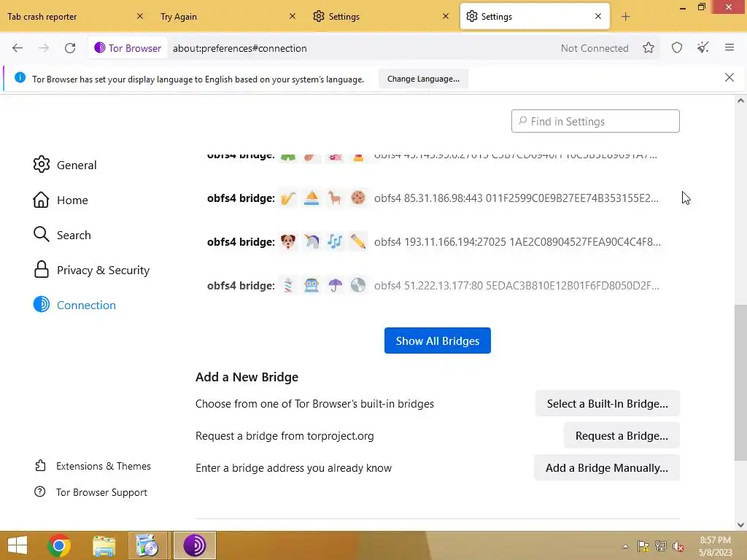This screenshot has height=560, width=747.
Task: Open the hamburger application menu
Action: click(729, 47)
